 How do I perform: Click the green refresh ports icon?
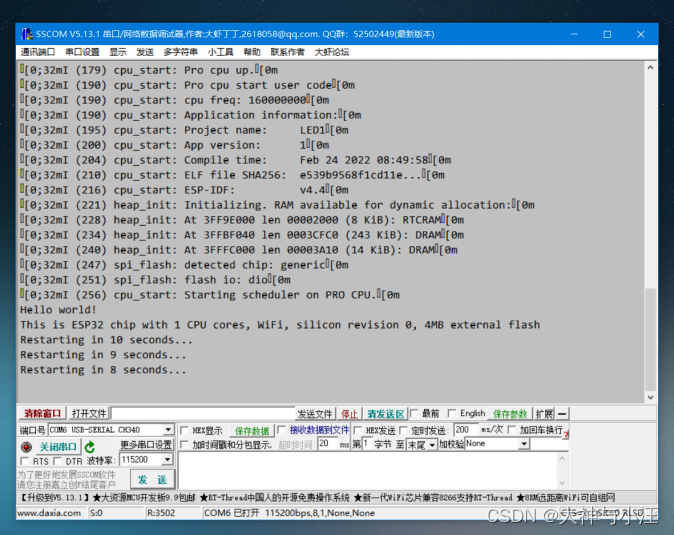[89, 447]
